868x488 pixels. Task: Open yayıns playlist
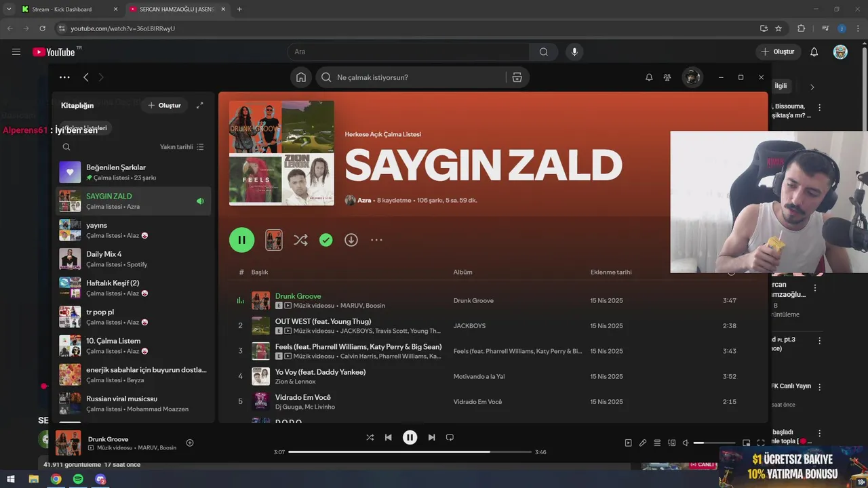tap(133, 230)
